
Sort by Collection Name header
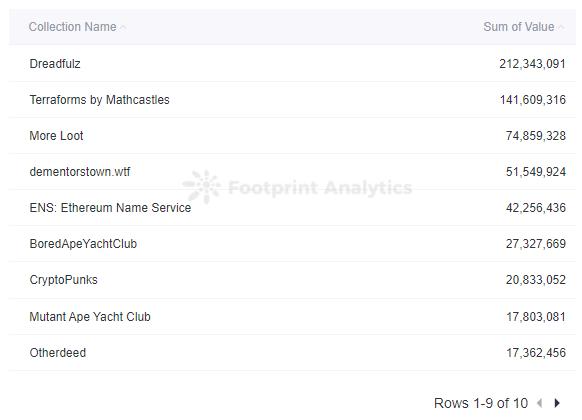pos(73,27)
